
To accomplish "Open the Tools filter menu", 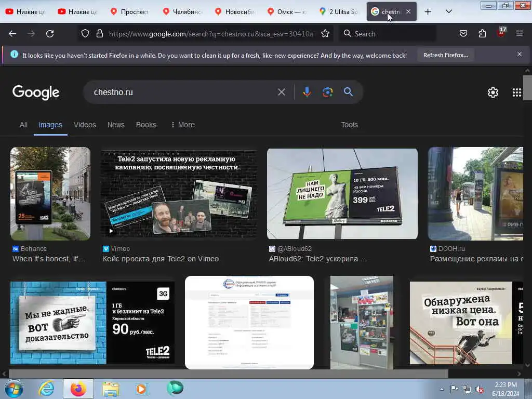I will 349,125.
